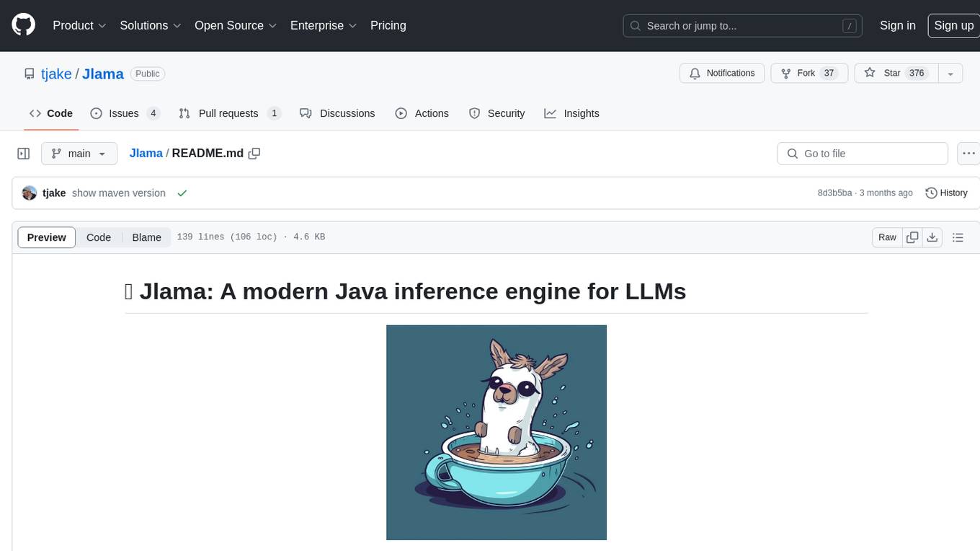980x551 pixels.
Task: Open the more file actions menu
Action: tap(968, 154)
